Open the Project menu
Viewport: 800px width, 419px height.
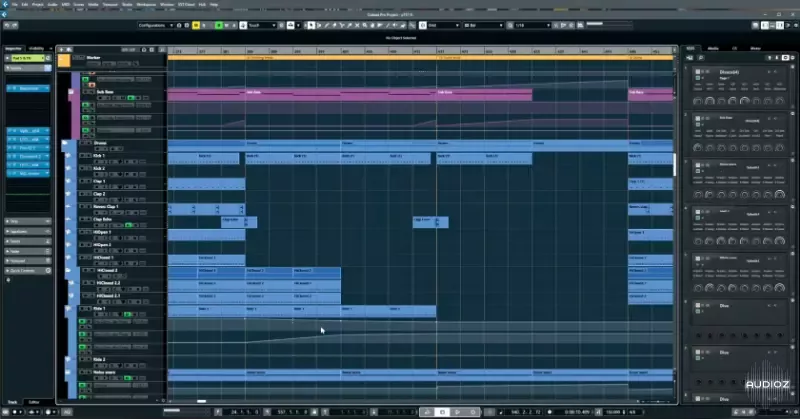tap(38, 4)
